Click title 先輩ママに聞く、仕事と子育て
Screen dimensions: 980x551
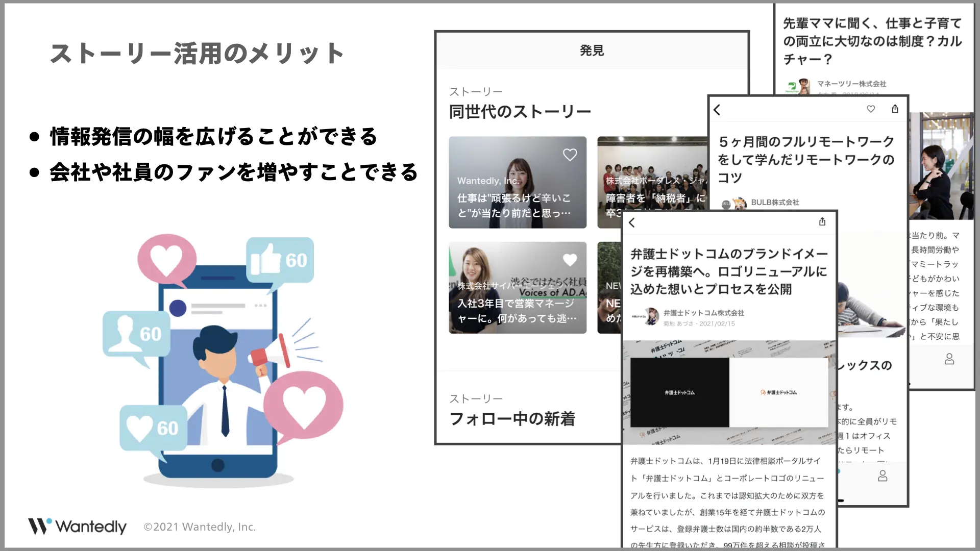pos(872,41)
